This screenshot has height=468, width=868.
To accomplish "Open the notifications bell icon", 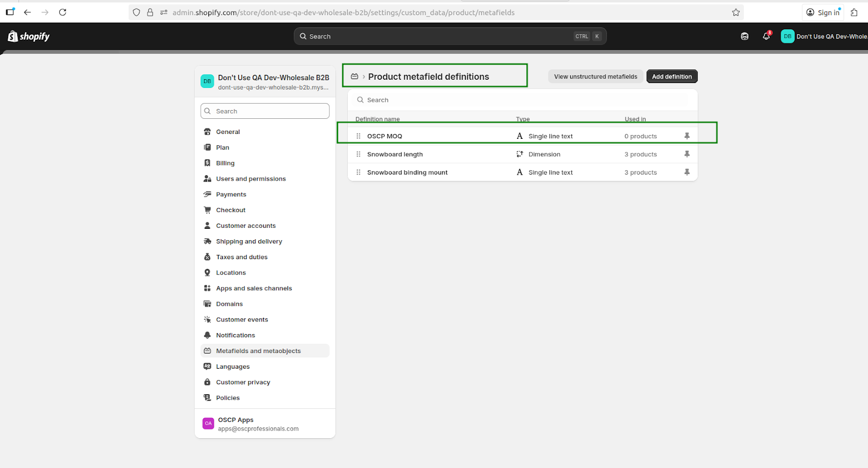I will pos(766,36).
